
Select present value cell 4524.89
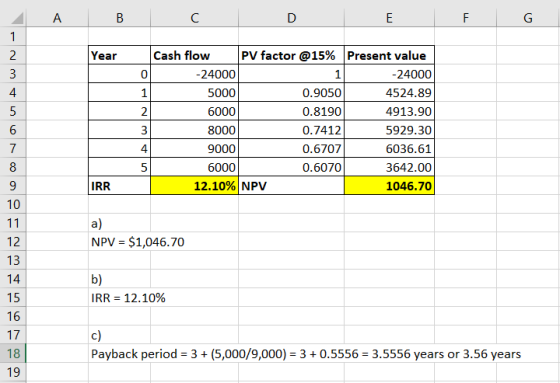(x=390, y=93)
